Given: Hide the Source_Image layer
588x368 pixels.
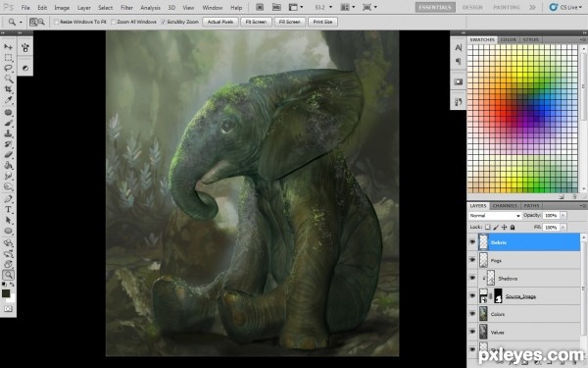Looking at the screenshot, I should (472, 296).
